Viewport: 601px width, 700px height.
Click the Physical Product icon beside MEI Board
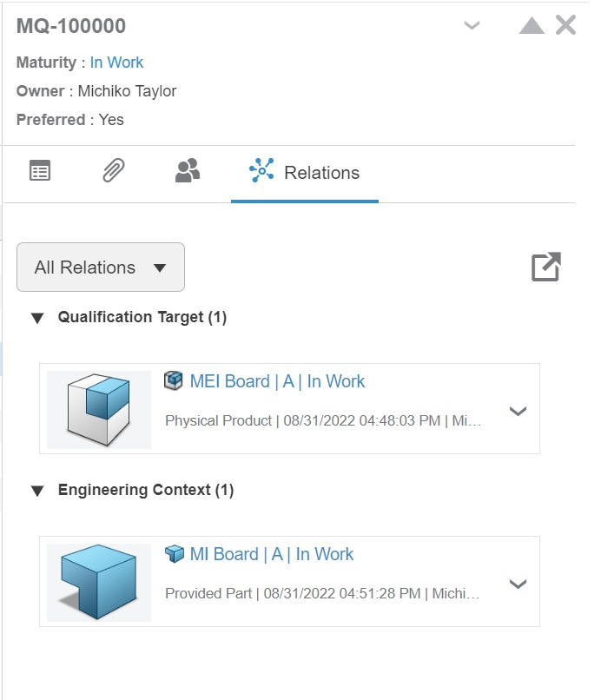pyautogui.click(x=174, y=380)
